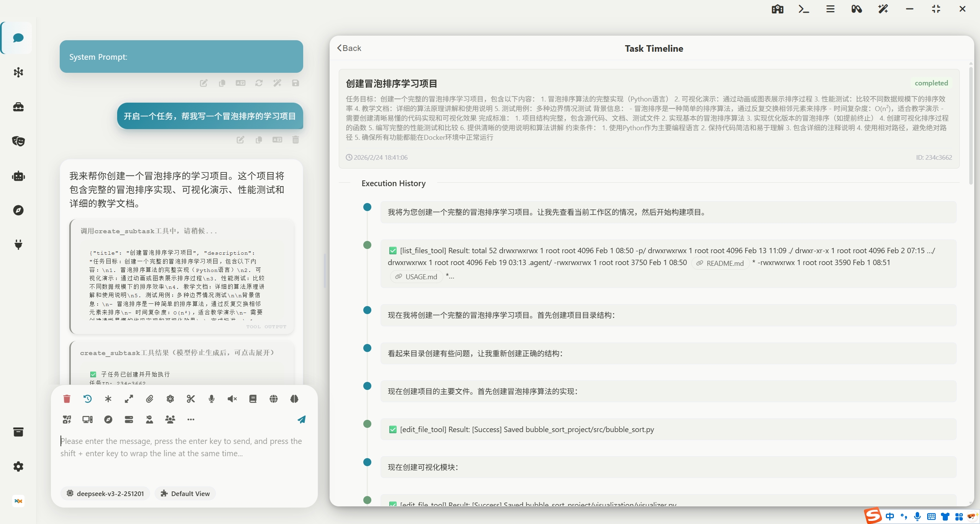Go back from Task Timeline with Back button

pos(349,48)
